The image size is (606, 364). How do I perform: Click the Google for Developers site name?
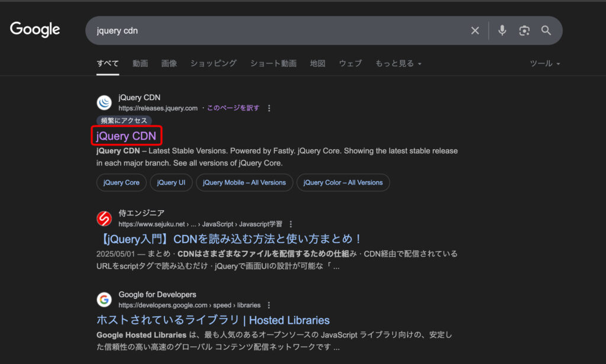click(x=157, y=294)
